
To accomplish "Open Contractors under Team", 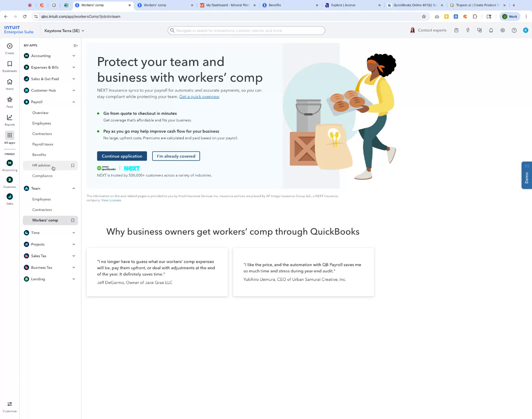I will click(42, 210).
